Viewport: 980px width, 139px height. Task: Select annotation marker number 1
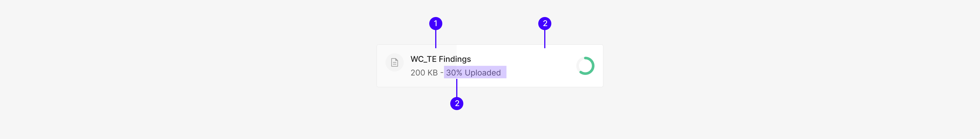[x=435, y=24]
